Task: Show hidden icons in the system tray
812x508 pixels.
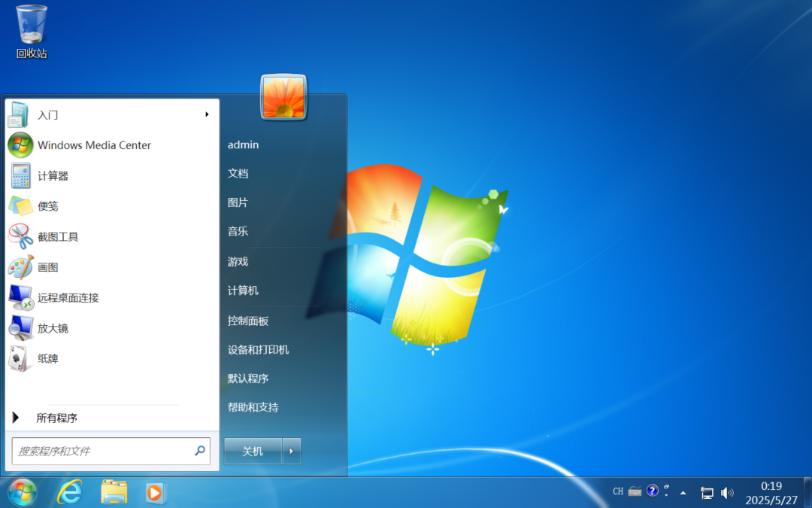Action: pyautogui.click(x=683, y=493)
